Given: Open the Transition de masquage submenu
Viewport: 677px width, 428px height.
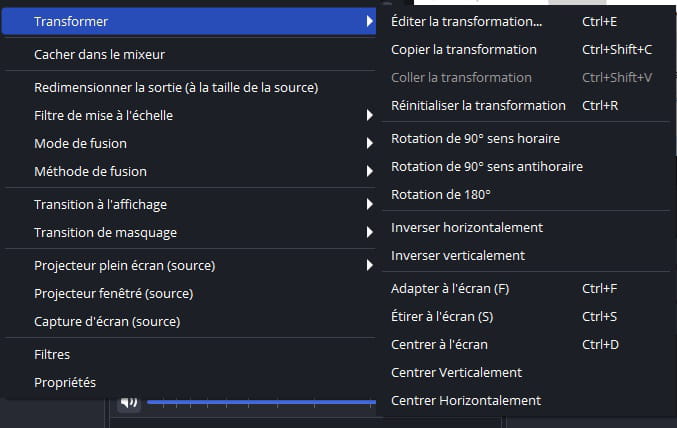Looking at the screenshot, I should pos(190,232).
